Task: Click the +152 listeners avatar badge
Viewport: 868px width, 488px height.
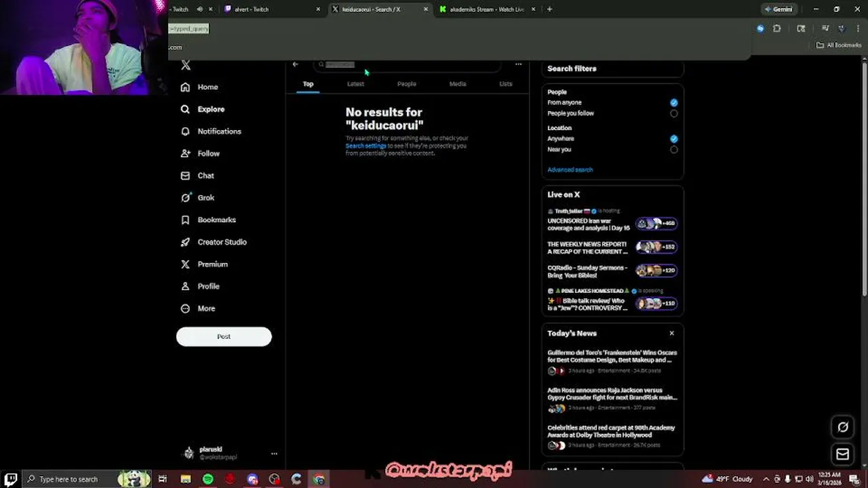Action: coord(656,247)
